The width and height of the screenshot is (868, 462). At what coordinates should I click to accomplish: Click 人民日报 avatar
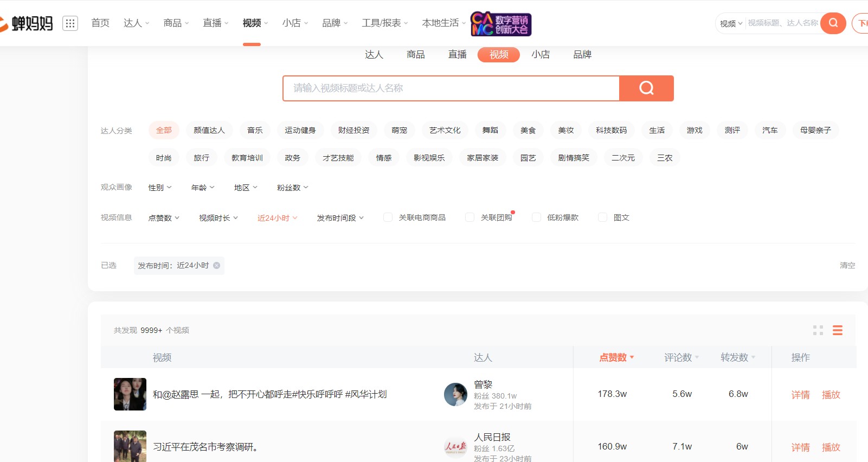coord(455,447)
